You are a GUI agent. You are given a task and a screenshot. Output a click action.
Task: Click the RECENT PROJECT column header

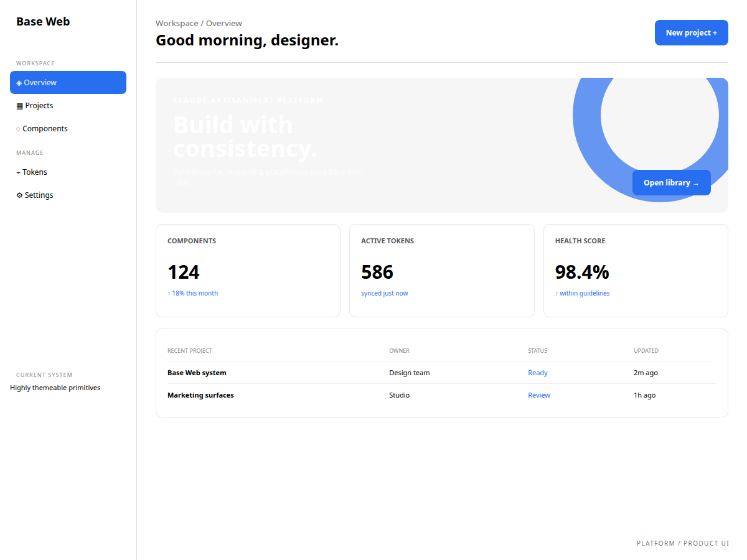[x=190, y=351]
